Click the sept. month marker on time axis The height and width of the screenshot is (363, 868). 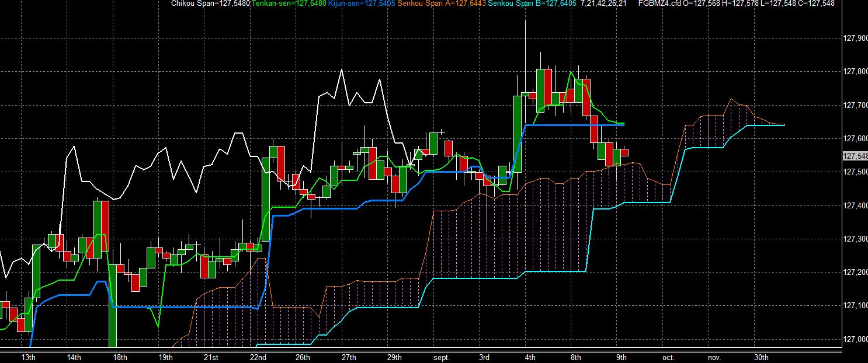[441, 357]
